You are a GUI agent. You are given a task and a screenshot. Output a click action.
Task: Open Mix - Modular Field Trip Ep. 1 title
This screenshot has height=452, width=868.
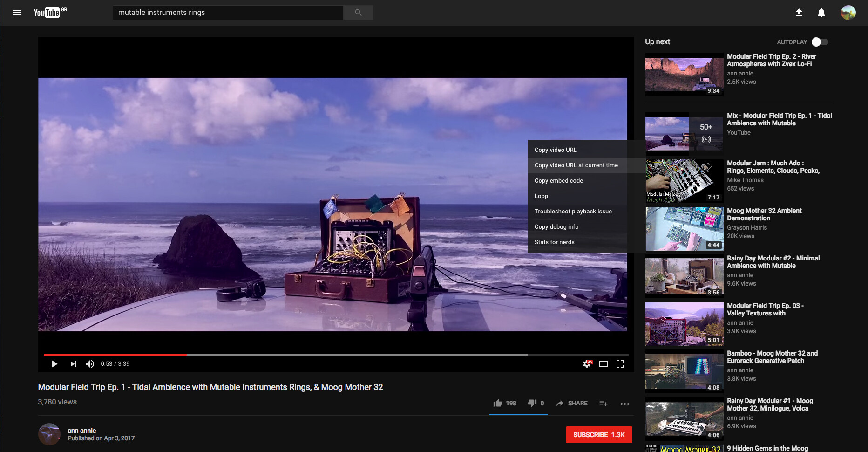(780, 119)
